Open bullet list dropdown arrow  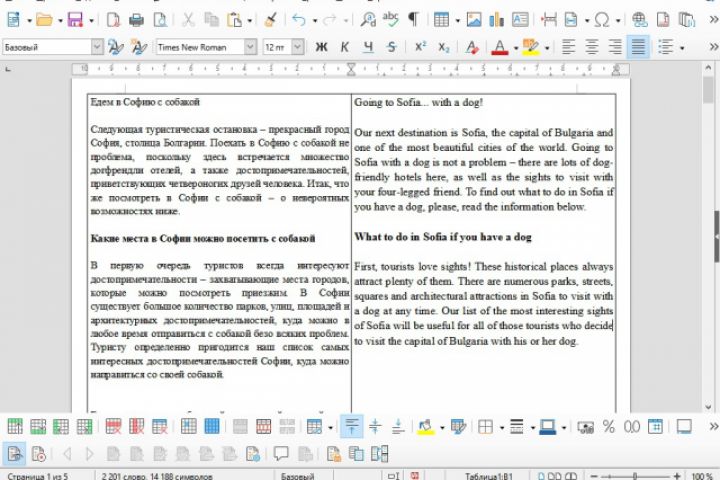tap(682, 47)
